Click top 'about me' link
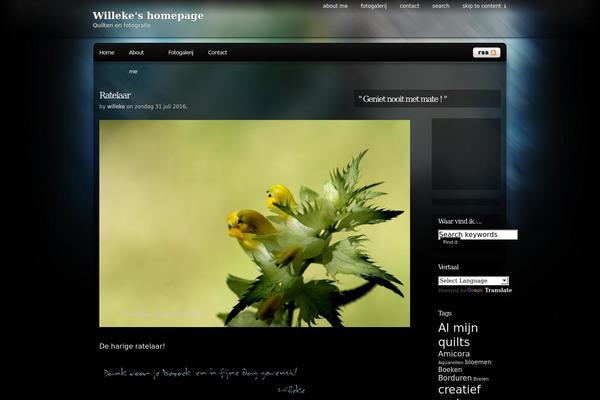This screenshot has width=600, height=400. coord(335,6)
